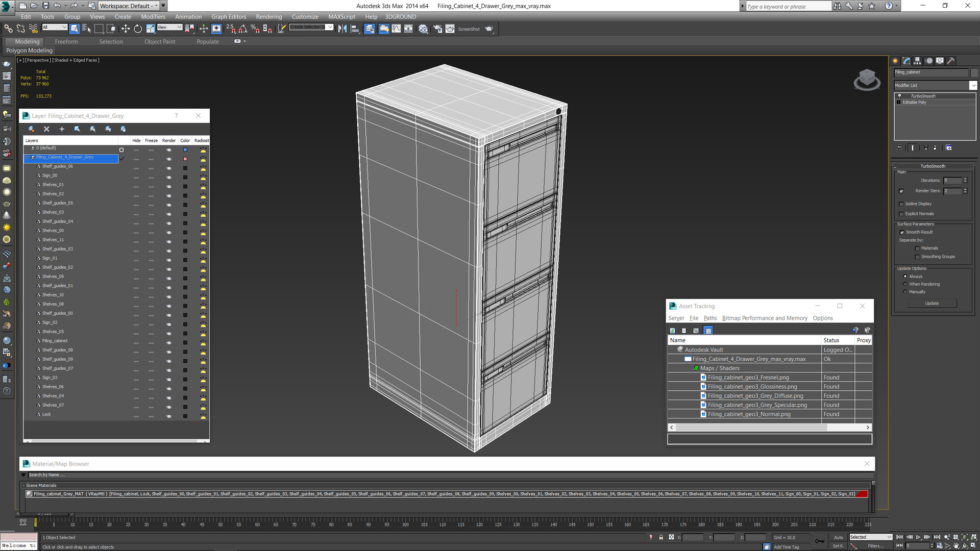980x551 pixels.
Task: Click the Delete layer X icon
Action: [46, 129]
